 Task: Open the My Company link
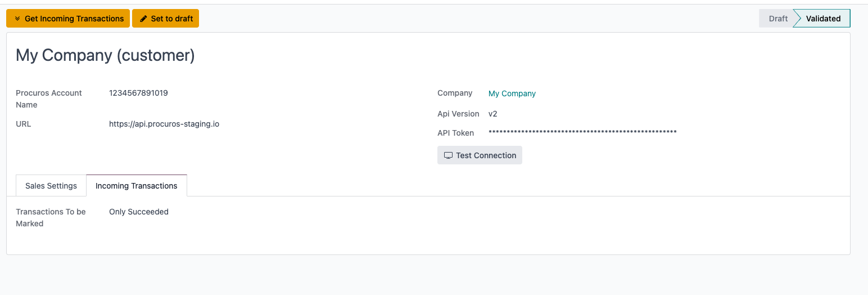512,93
